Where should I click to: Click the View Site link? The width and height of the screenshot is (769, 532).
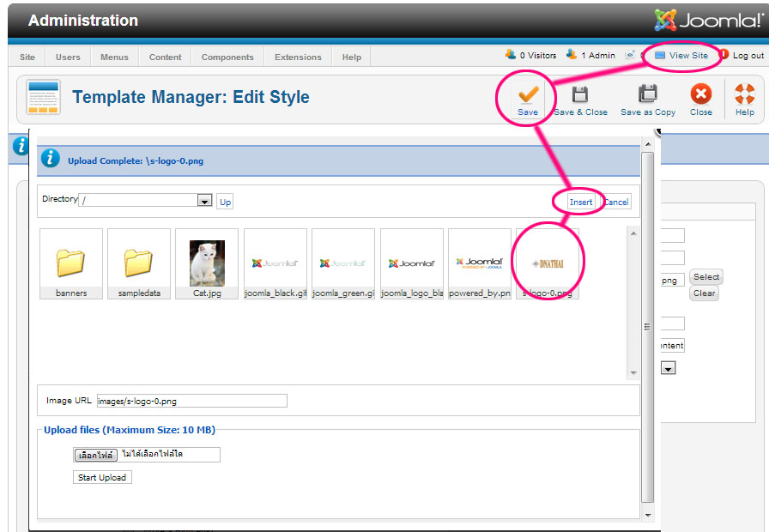688,56
